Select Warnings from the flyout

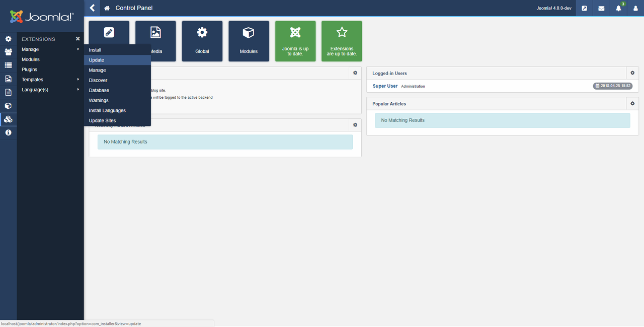[117, 100]
